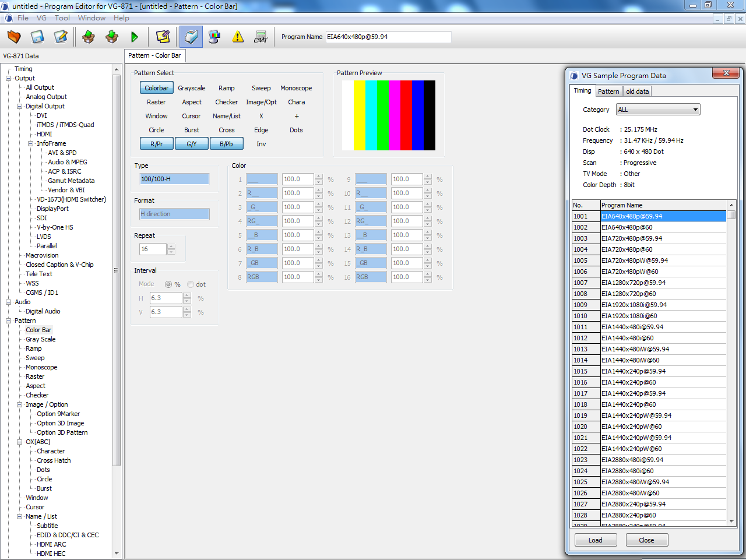Select the dot interval mode radio

tap(191, 284)
